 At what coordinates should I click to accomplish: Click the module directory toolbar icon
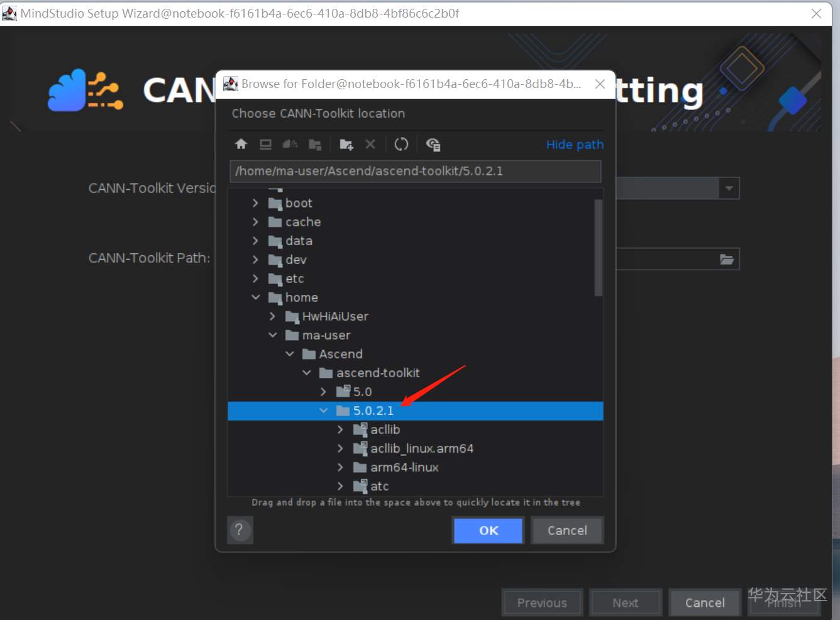[315, 145]
